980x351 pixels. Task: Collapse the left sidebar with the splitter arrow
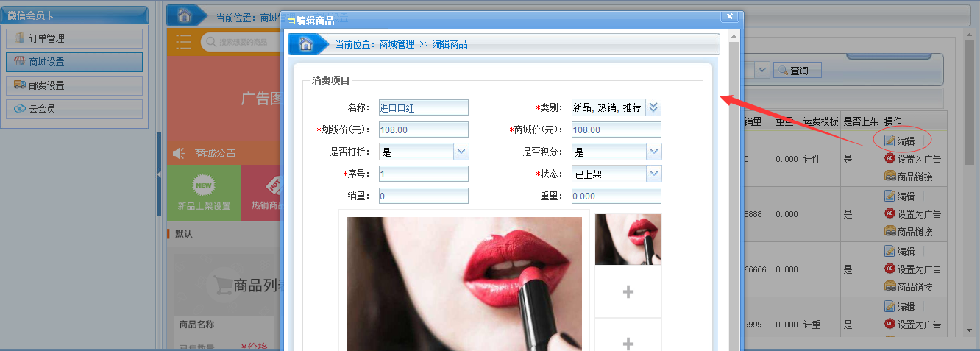tap(159, 174)
